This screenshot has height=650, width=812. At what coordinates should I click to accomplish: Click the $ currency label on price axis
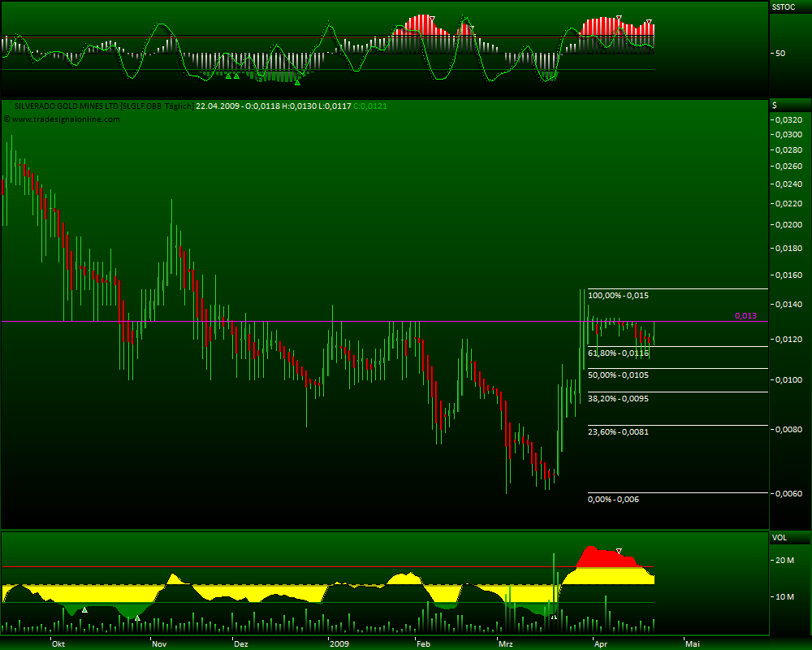point(775,106)
